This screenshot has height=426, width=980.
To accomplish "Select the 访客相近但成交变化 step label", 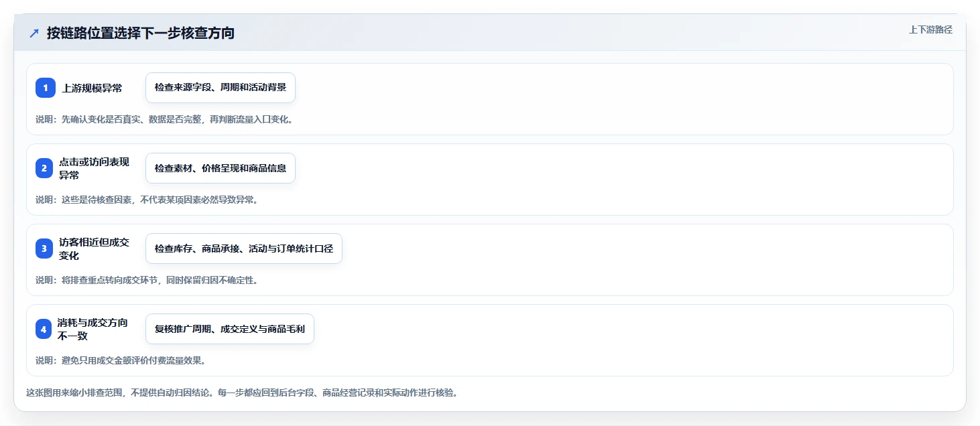I will coord(94,248).
